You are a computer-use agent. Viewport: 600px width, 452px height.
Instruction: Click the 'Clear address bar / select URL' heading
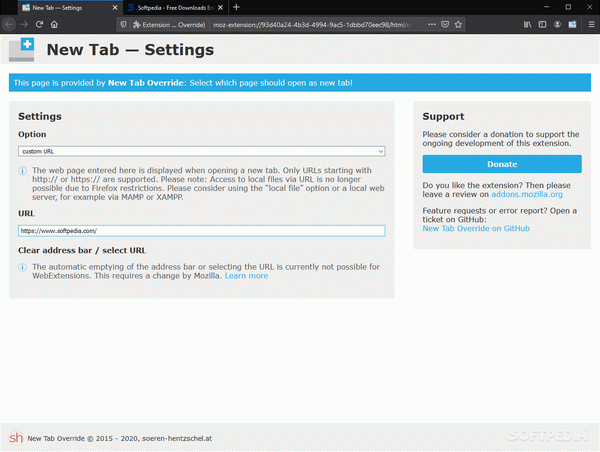point(82,250)
